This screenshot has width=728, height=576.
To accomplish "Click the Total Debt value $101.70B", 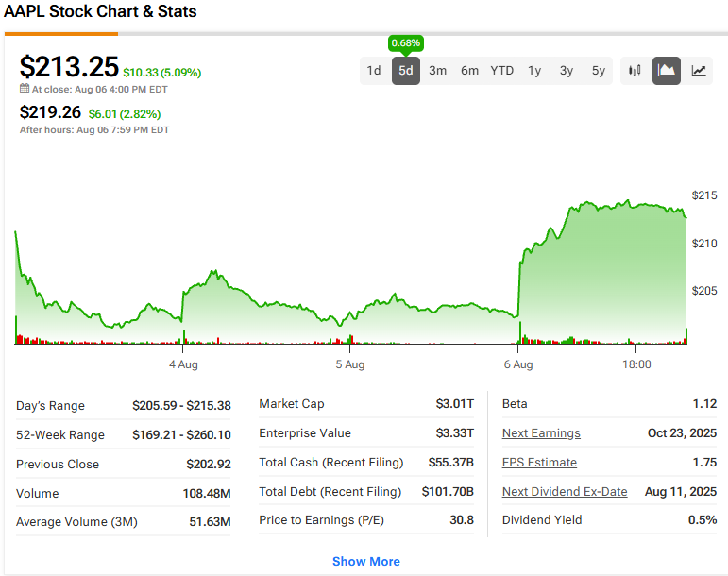I will pos(448,492).
